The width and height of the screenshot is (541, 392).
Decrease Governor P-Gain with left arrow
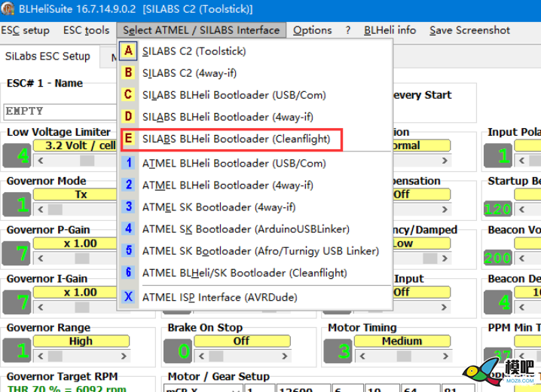(41, 258)
